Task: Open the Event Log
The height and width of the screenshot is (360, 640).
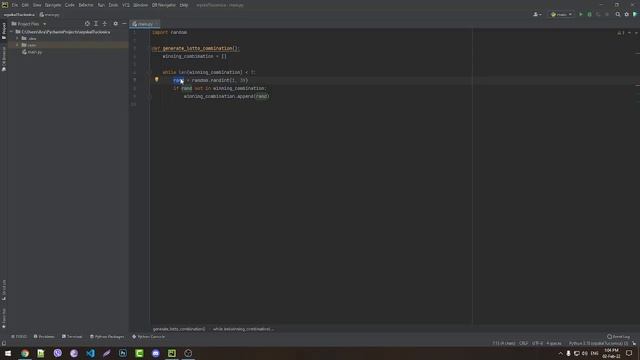Action: (x=618, y=337)
